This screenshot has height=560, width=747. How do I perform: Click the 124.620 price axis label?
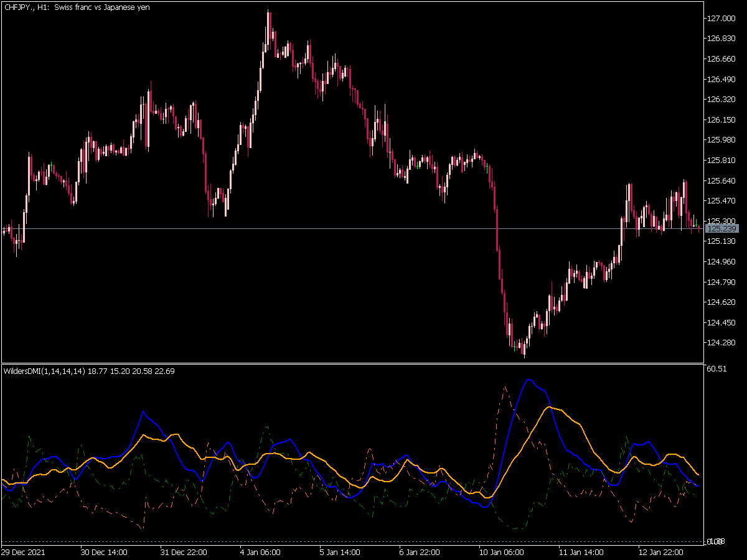(x=722, y=302)
